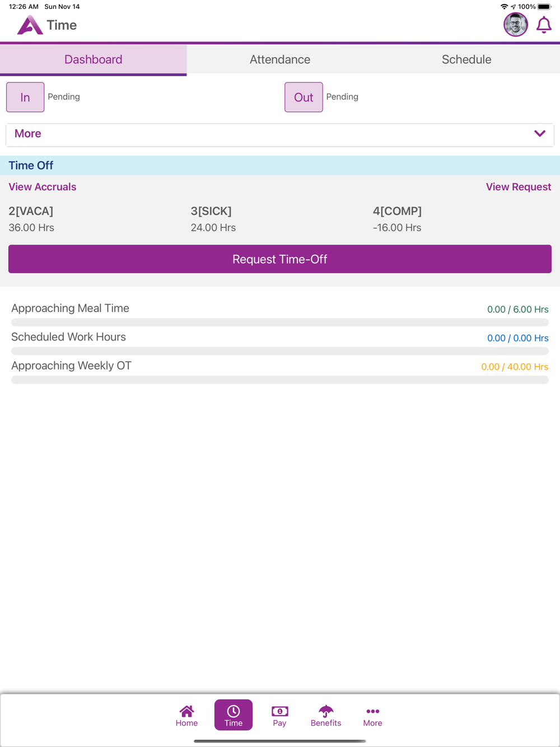Go to Home in bottom navigation
The height and width of the screenshot is (747, 560).
186,716
